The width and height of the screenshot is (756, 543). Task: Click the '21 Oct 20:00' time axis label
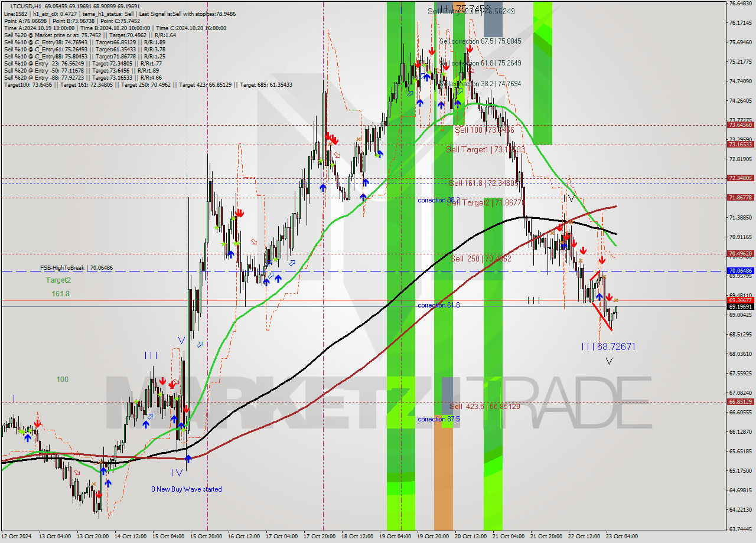point(547,537)
